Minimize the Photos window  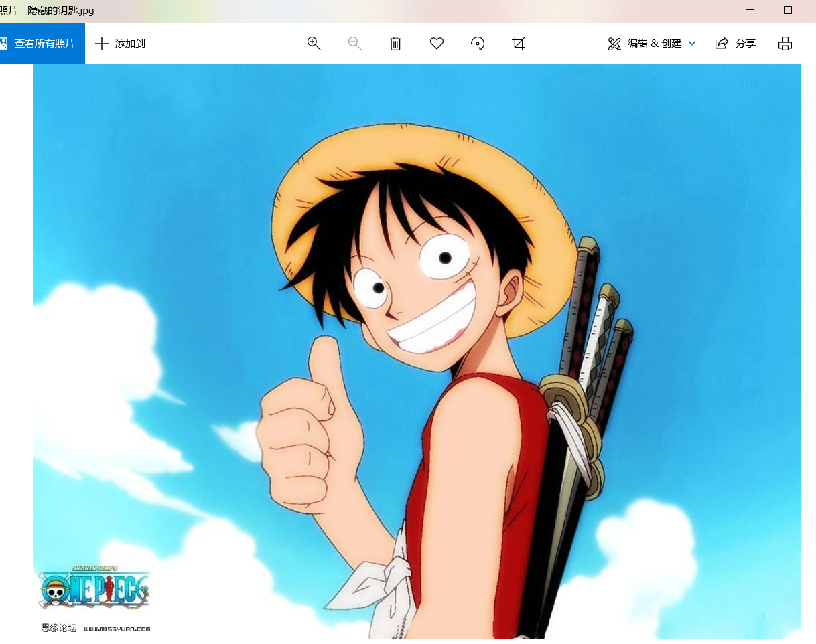coord(750,10)
